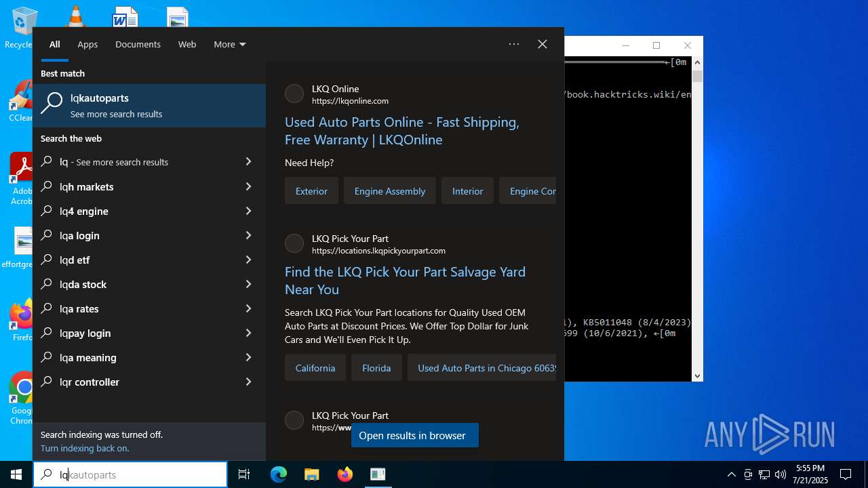868x488 pixels.
Task: Close the search panel with X
Action: click(542, 44)
